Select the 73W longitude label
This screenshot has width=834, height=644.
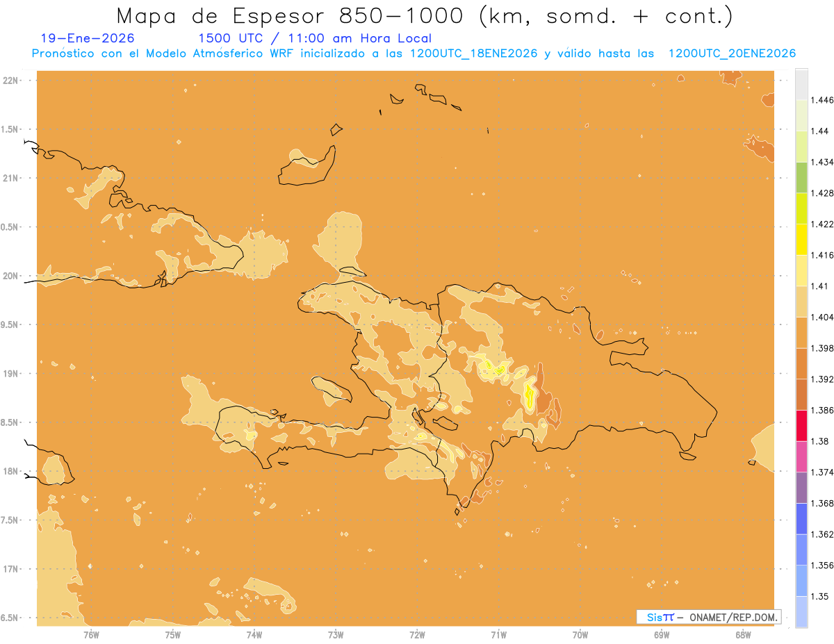(x=336, y=635)
